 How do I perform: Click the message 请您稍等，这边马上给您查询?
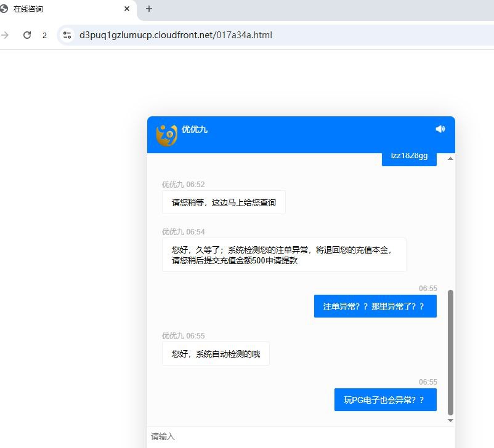click(x=224, y=202)
